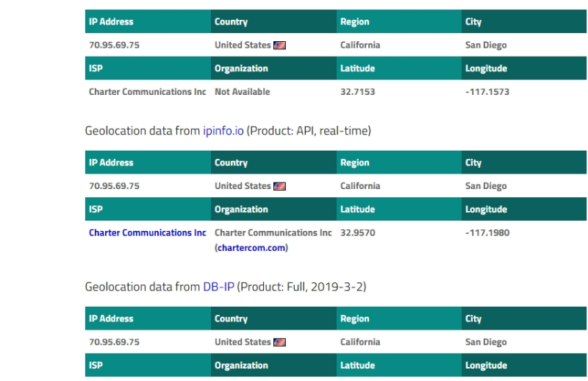Click longitude value -117.1573

pyautogui.click(x=487, y=92)
